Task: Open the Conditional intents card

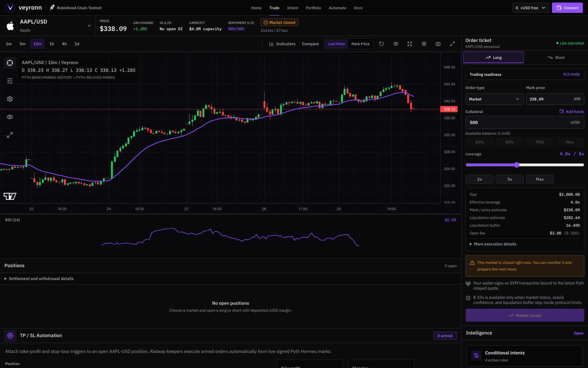Action: tap(525, 356)
